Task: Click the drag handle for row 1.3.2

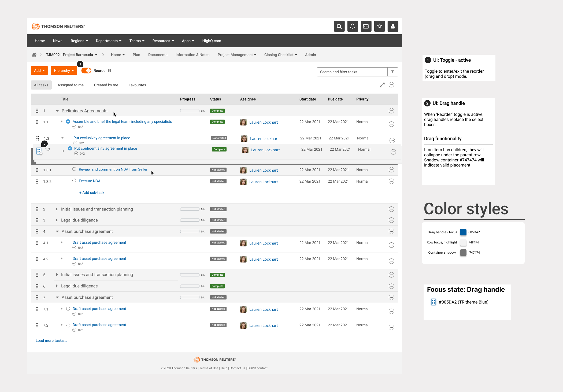Action: click(x=37, y=182)
